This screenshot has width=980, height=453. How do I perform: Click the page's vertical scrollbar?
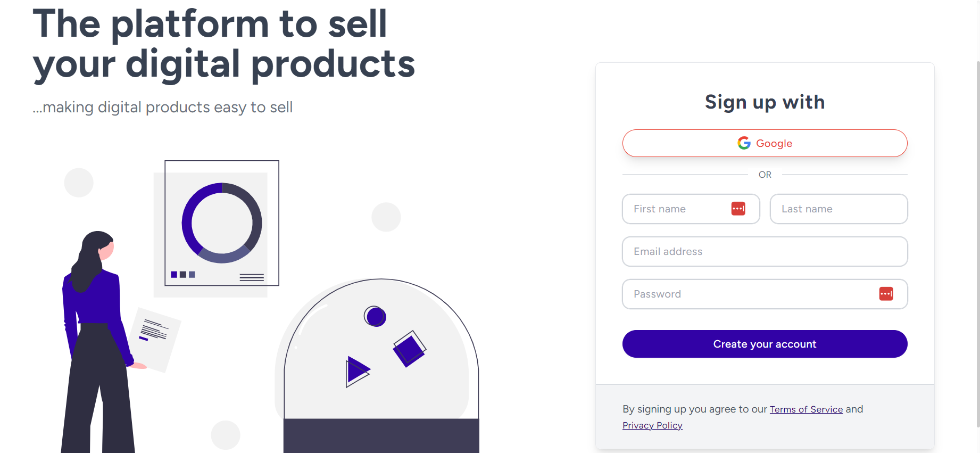coord(977,240)
